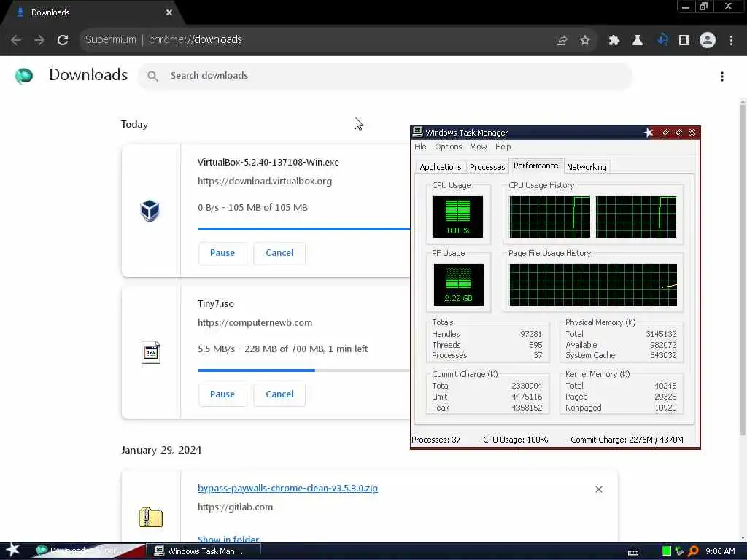Open the File menu in Task Manager

click(x=420, y=147)
